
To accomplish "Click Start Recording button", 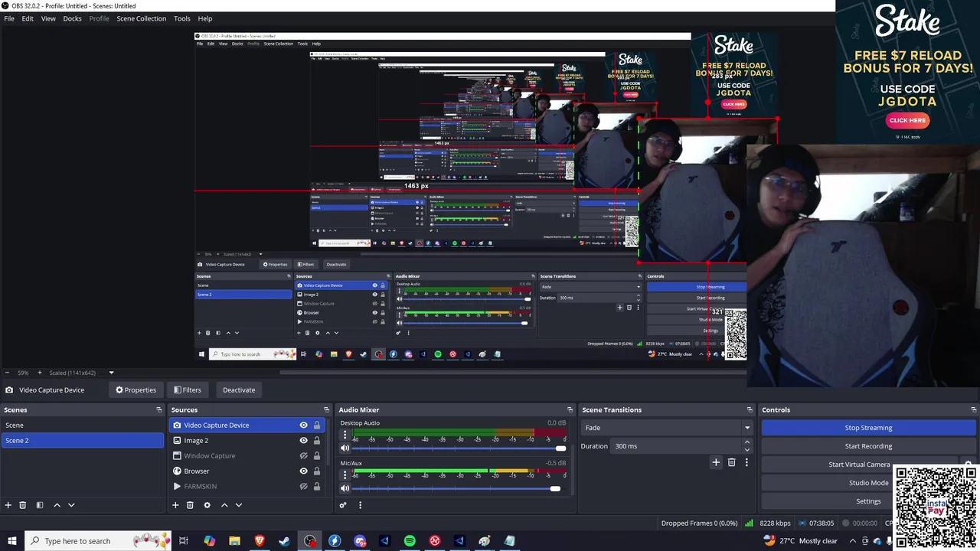I will [x=868, y=446].
